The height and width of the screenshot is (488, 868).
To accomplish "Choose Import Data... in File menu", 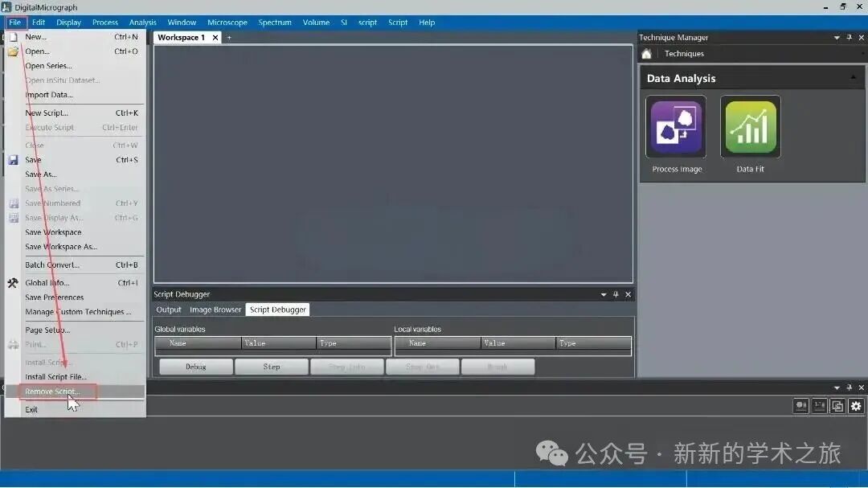I will coord(76,95).
